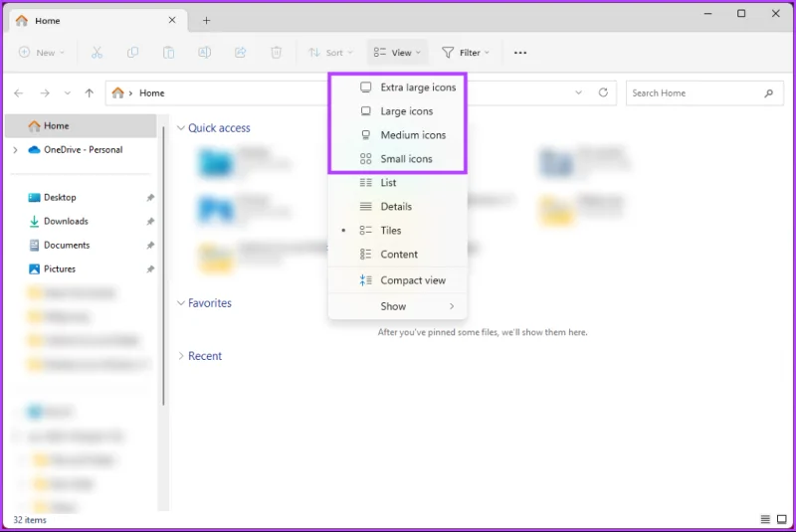
Task: Open the Filter dropdown
Action: 466,53
